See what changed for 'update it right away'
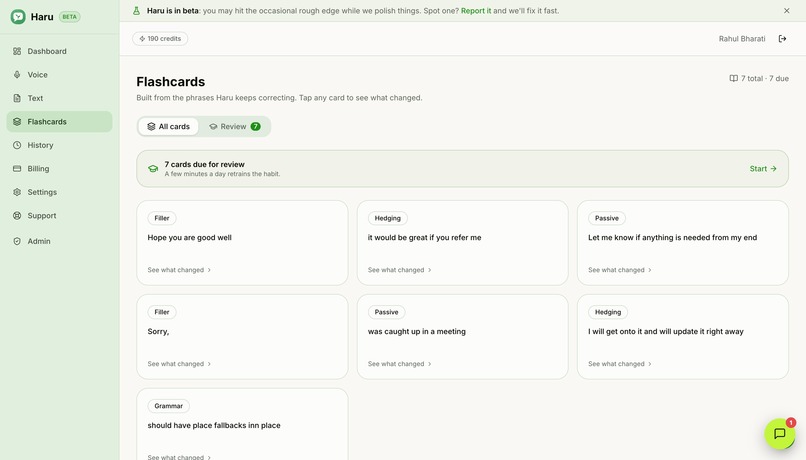The height and width of the screenshot is (460, 806). pos(619,364)
